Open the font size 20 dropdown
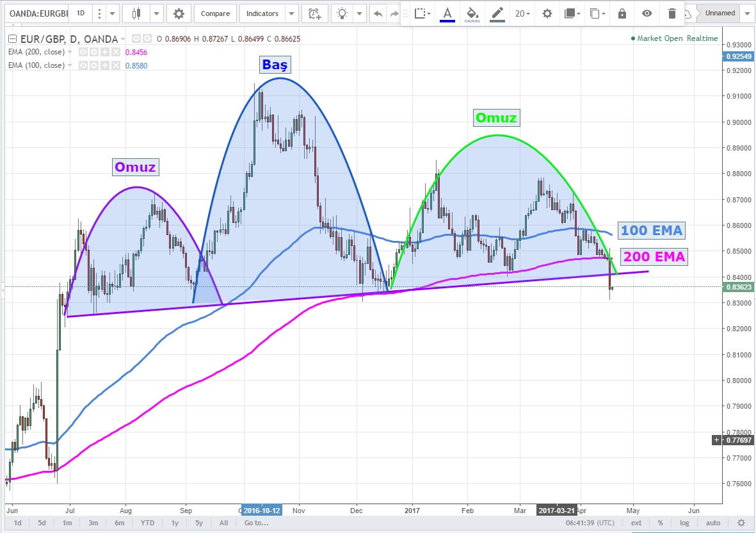756x533 pixels. [x=523, y=13]
